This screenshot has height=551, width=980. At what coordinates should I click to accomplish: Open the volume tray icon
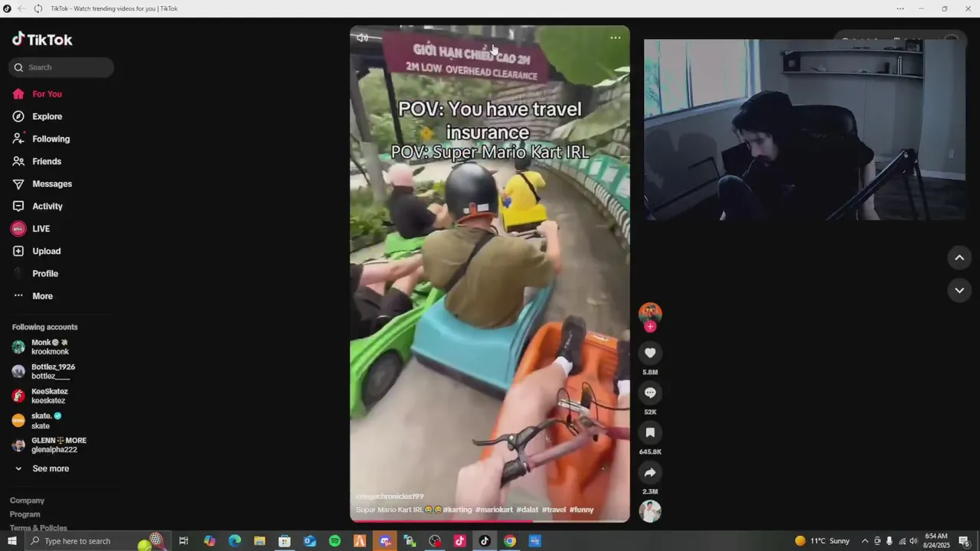click(913, 541)
